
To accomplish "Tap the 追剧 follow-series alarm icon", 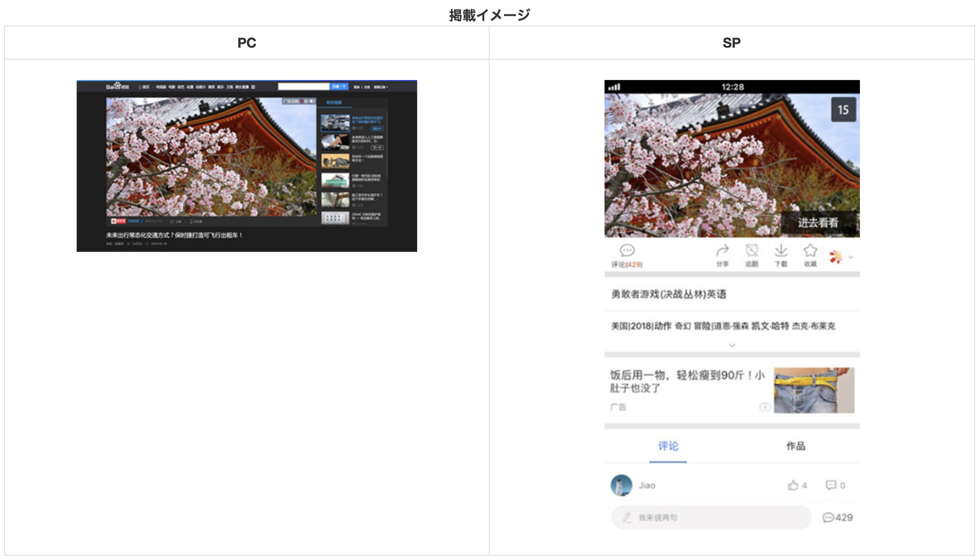I will (x=752, y=251).
